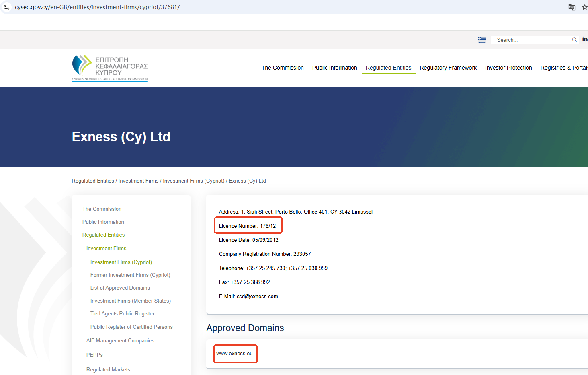Click Investment Firms breadcrumb link
The height and width of the screenshot is (375, 588).
(138, 181)
